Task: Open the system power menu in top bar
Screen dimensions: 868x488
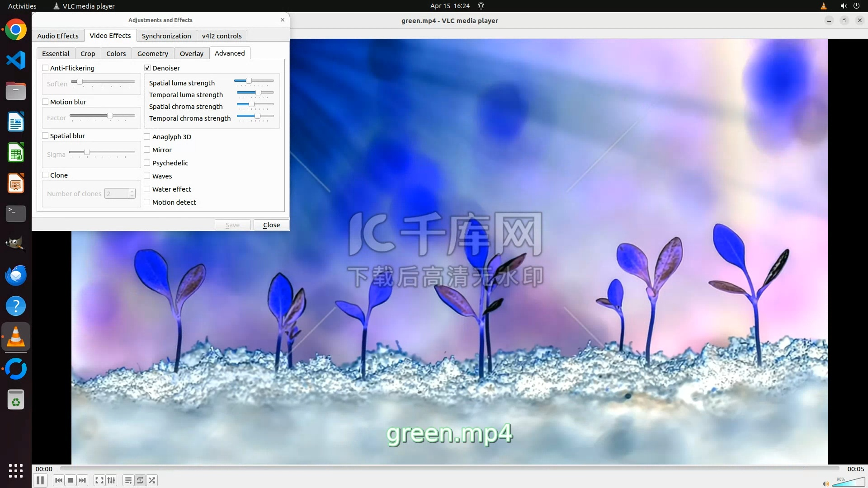Action: (856, 6)
